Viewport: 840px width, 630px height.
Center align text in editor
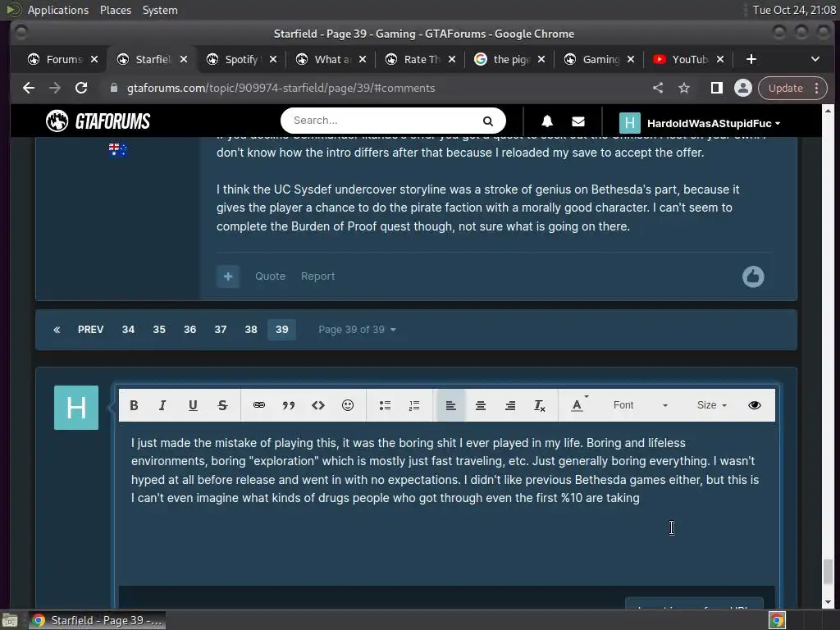(x=481, y=405)
